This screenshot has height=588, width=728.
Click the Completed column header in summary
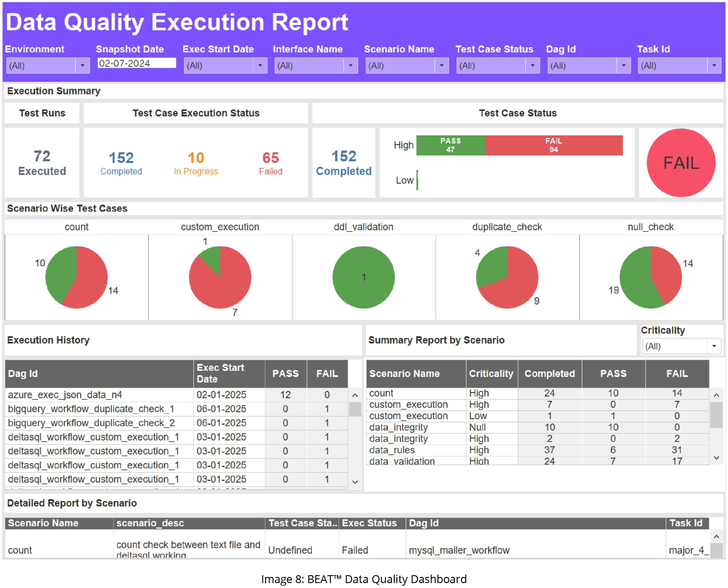[549, 373]
